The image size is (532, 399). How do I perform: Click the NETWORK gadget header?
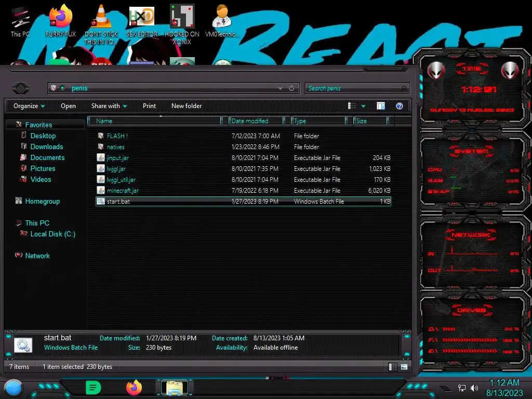pyautogui.click(x=471, y=235)
